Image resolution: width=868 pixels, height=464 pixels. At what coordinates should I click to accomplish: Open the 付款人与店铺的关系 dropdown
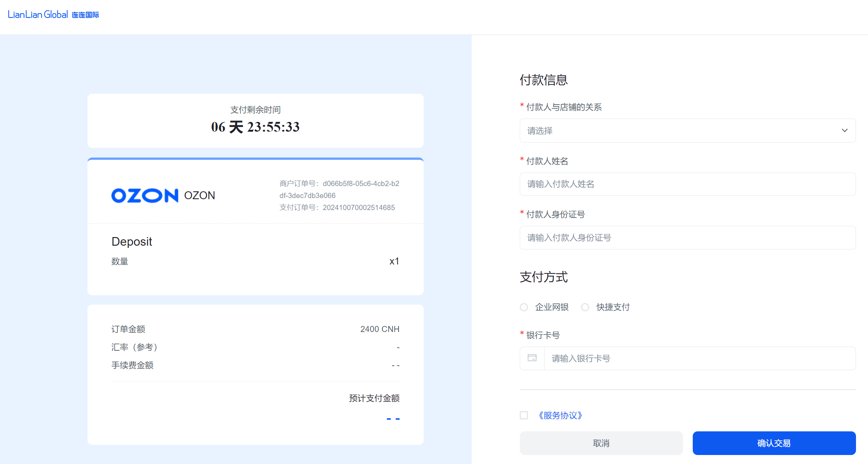click(x=687, y=131)
